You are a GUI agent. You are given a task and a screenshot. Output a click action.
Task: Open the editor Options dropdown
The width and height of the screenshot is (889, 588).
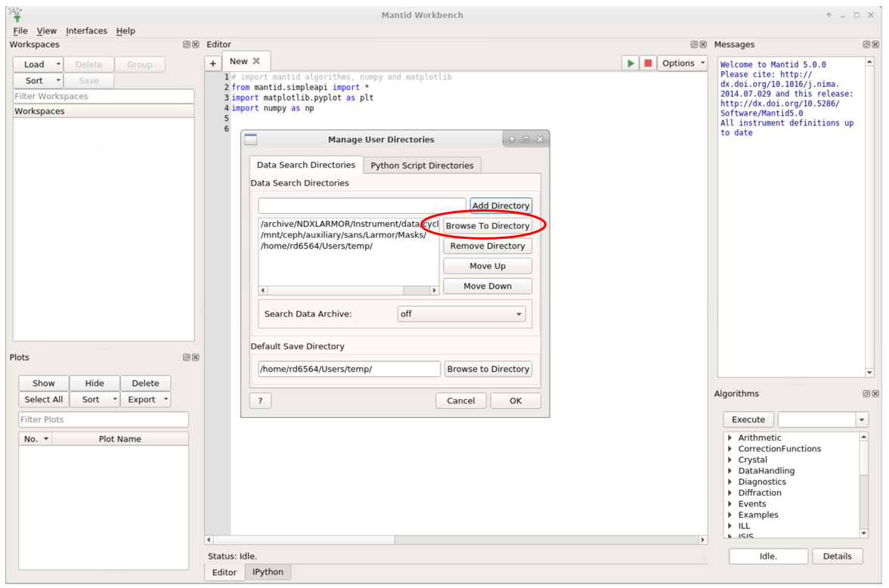point(683,63)
